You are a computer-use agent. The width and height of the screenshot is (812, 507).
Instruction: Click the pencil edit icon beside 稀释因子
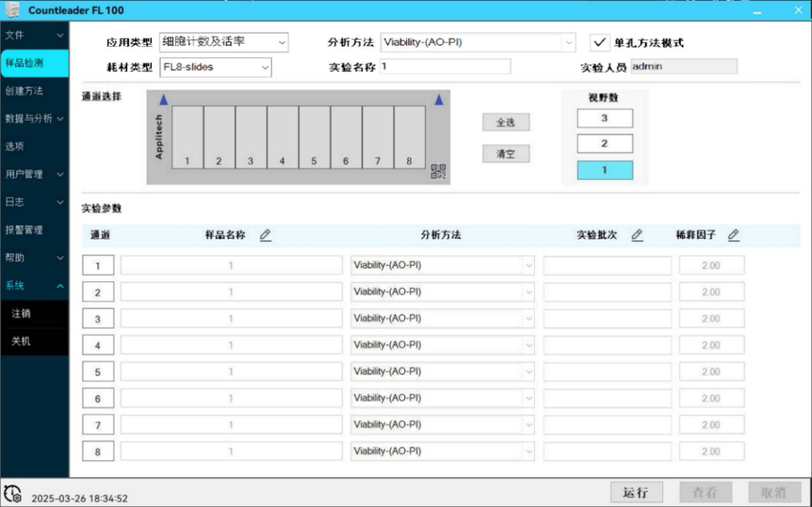coord(734,236)
